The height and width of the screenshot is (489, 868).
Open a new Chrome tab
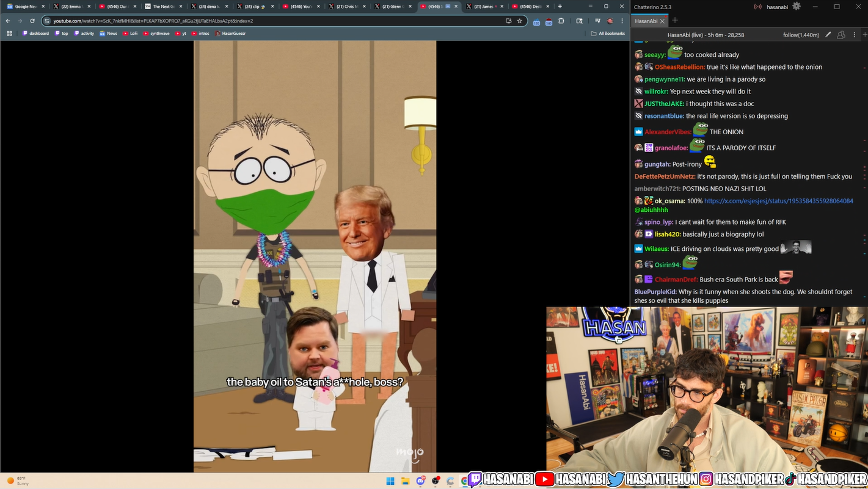click(560, 6)
